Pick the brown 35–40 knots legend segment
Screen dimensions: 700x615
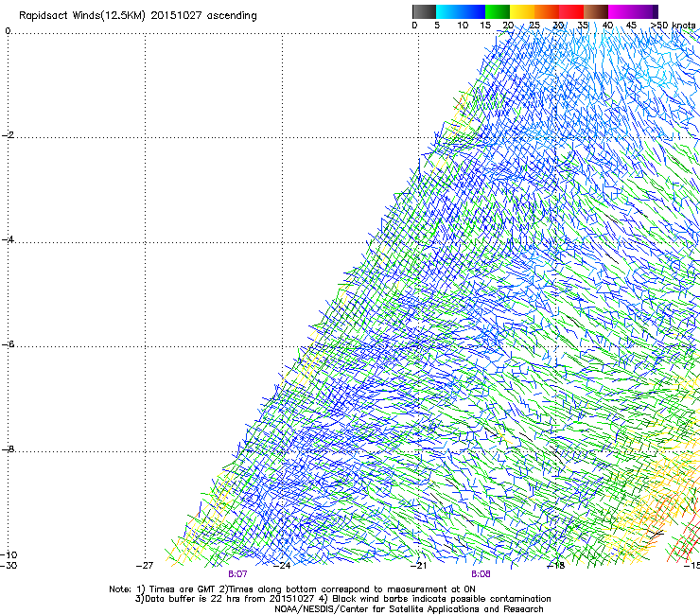(596, 11)
